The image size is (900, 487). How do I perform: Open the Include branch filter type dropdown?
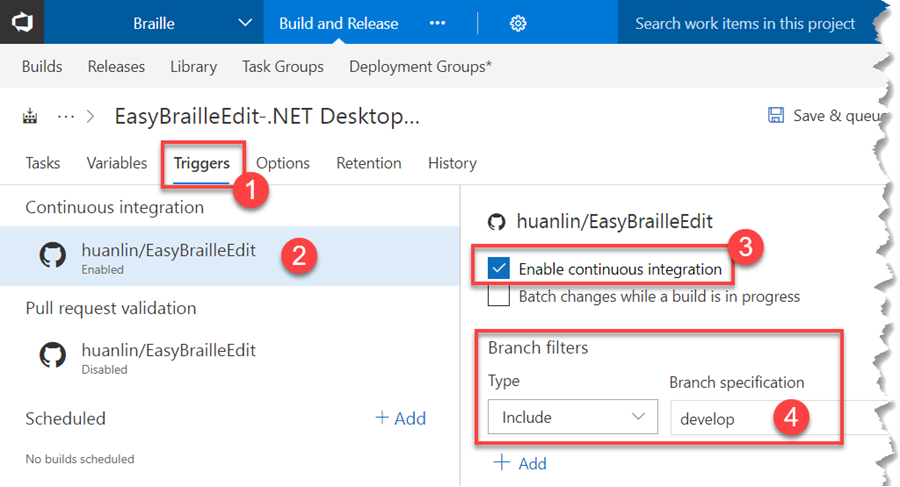(572, 418)
